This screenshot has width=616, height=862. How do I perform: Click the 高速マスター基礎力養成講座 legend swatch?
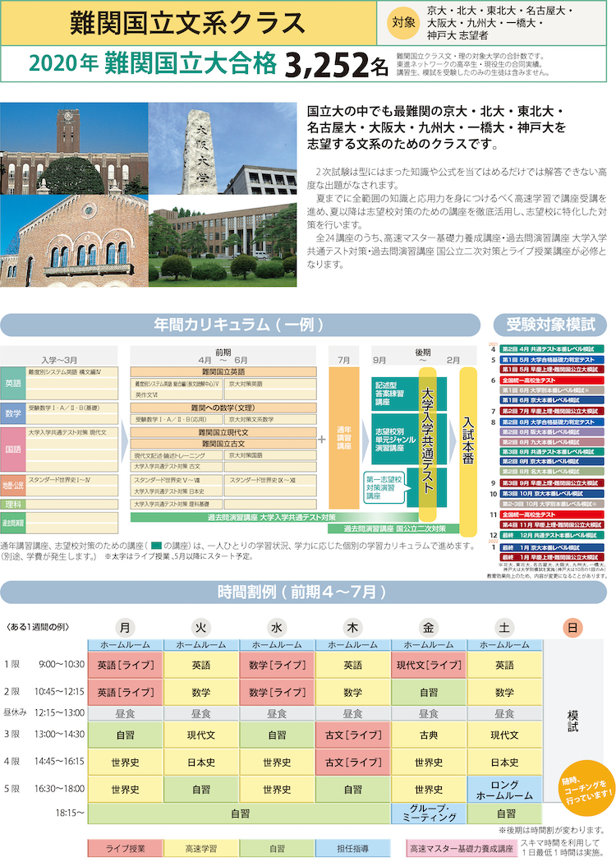[462, 848]
